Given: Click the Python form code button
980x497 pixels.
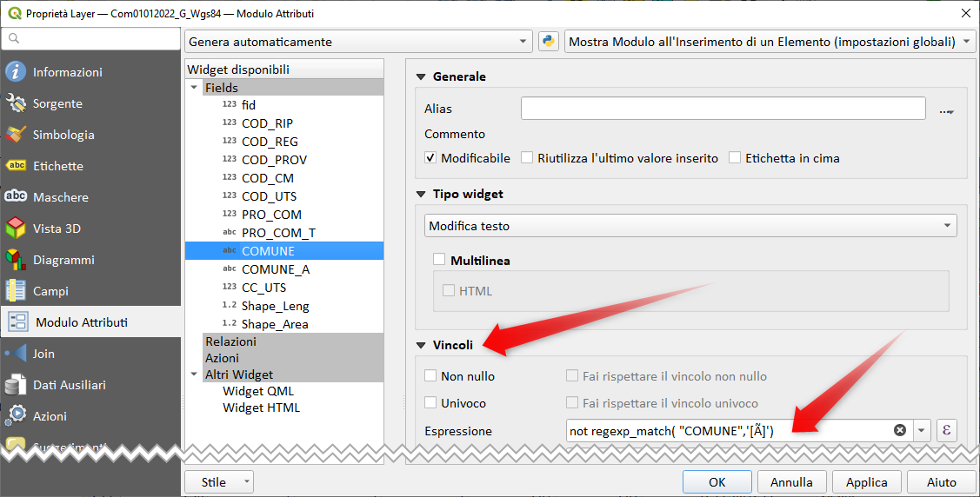Looking at the screenshot, I should 548,42.
